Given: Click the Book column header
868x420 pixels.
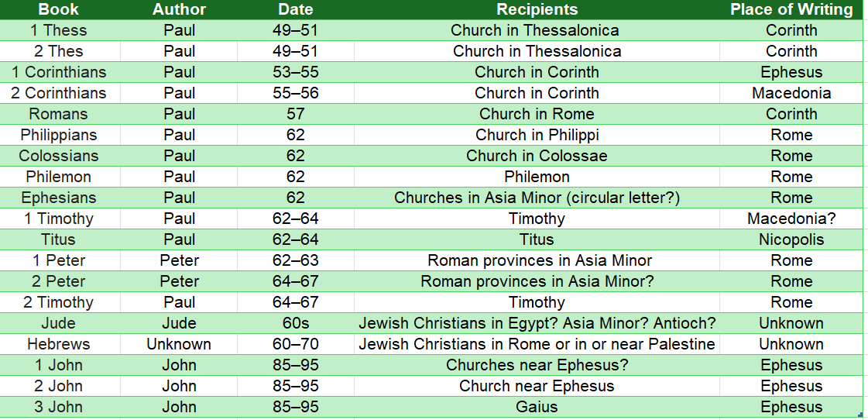Looking at the screenshot, I should [59, 9].
